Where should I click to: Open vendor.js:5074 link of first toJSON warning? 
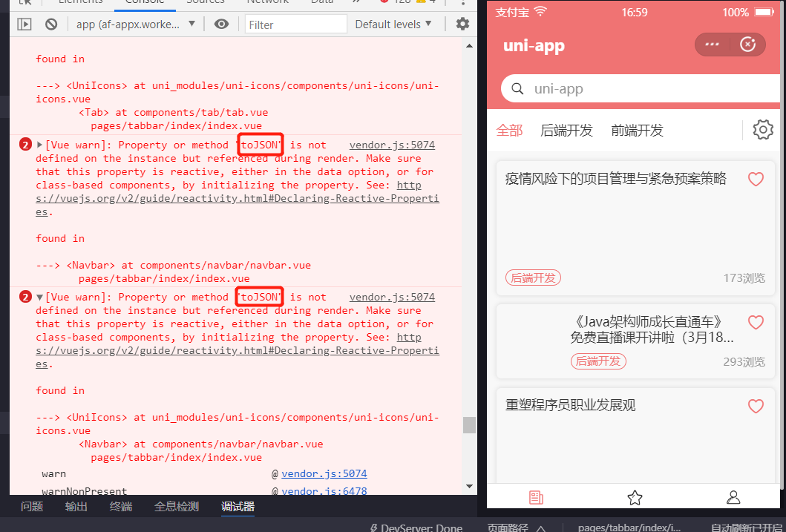pyautogui.click(x=392, y=145)
